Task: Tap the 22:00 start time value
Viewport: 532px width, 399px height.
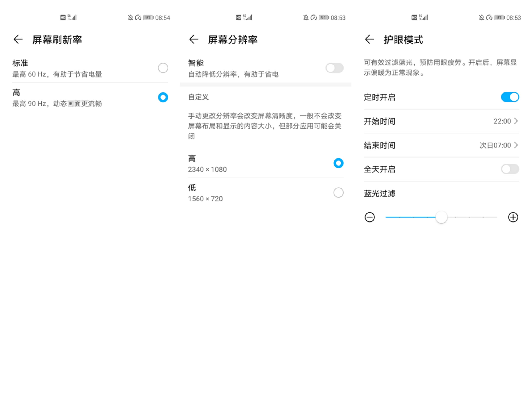Action: click(x=502, y=121)
